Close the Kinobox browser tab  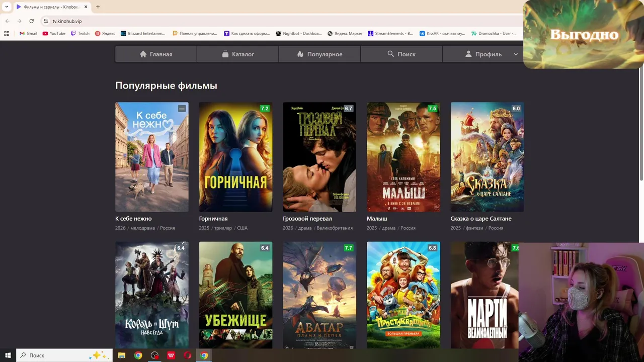(x=86, y=7)
